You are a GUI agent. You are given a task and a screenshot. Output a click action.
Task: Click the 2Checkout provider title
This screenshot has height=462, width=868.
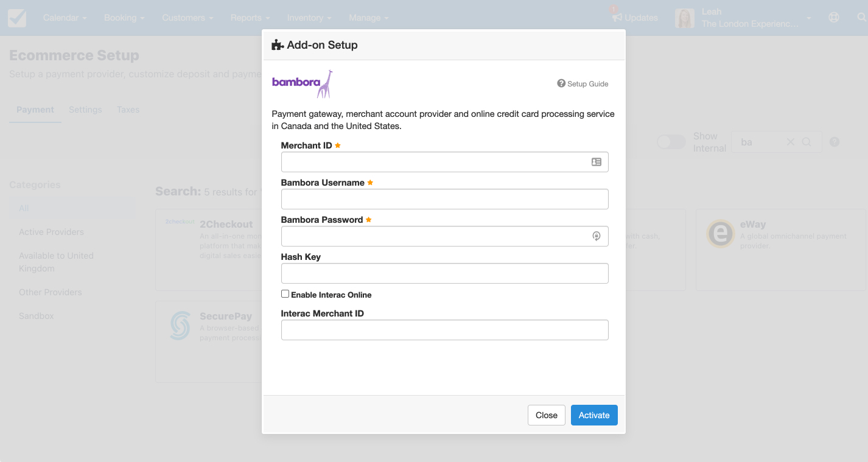click(x=226, y=224)
